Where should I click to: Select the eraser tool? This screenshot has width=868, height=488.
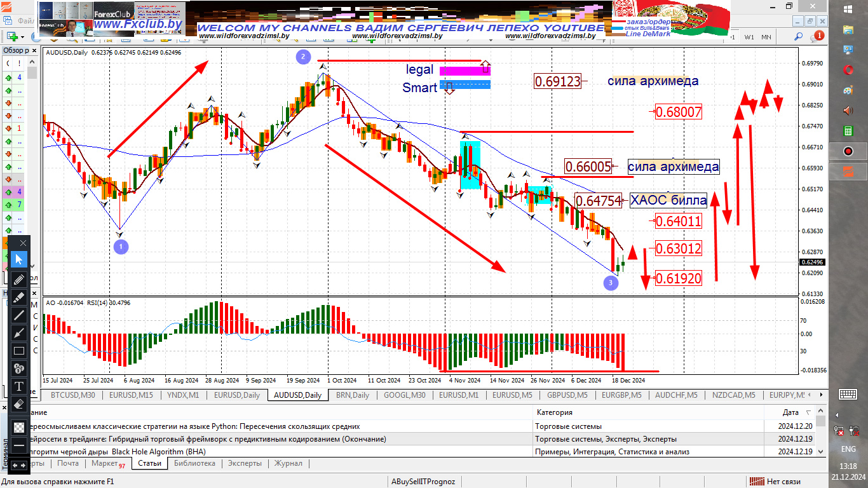(19, 404)
